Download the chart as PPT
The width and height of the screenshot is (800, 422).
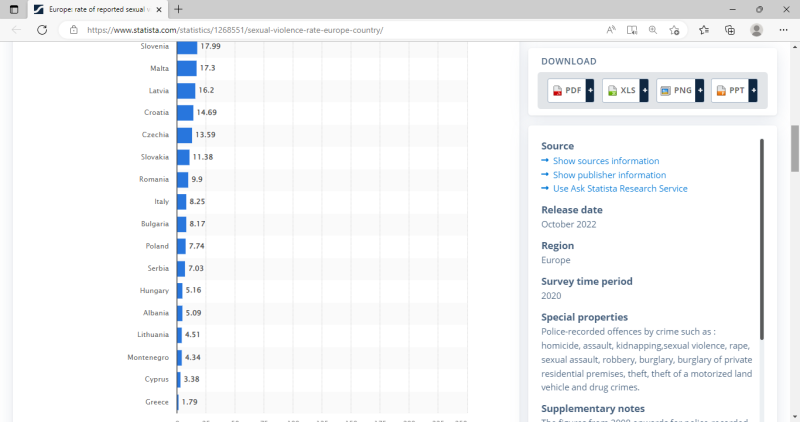click(x=734, y=91)
